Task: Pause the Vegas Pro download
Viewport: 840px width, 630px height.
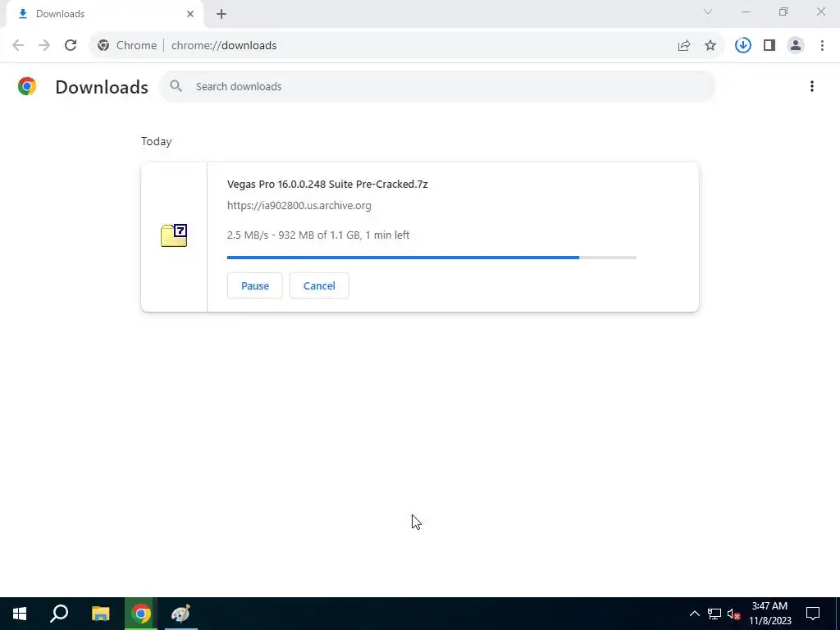Action: (x=255, y=285)
